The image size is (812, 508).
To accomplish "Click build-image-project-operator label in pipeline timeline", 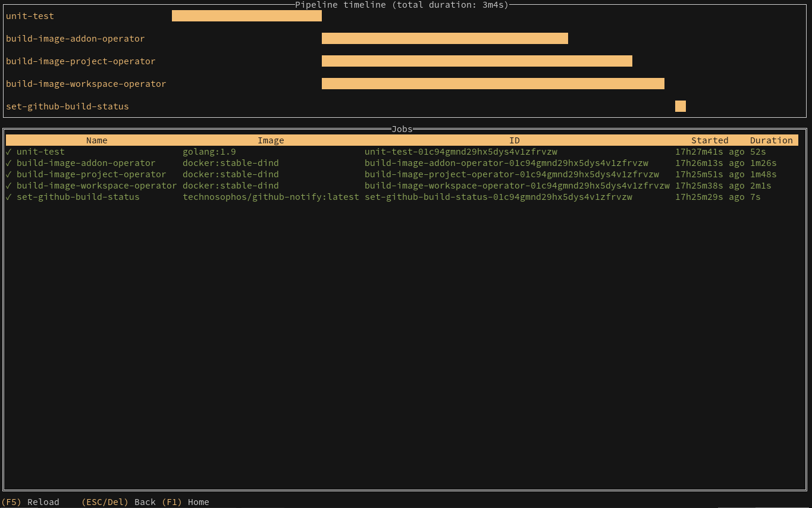I will pos(80,61).
